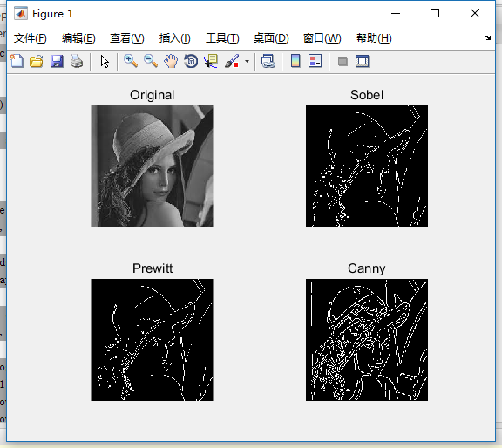Select the Original grayscale image

point(152,166)
